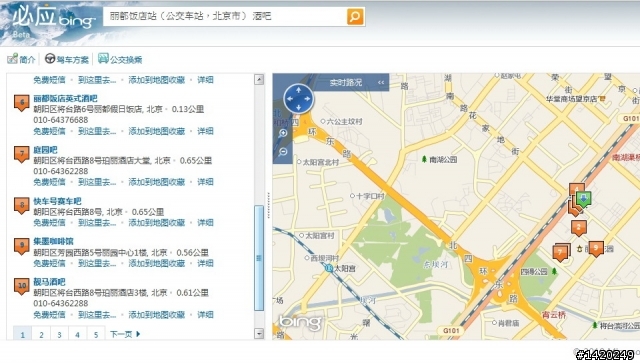
Task: Click the results list scrollbar up arrow
Action: [x=259, y=79]
